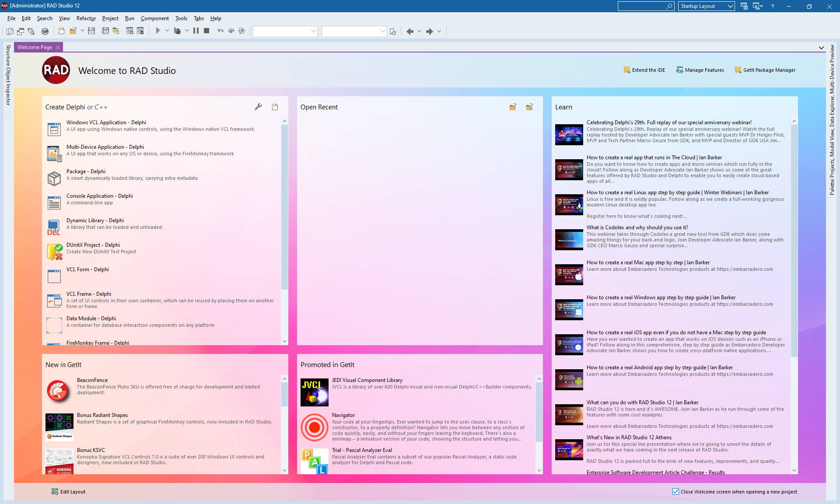Expand the Palette Projects side panel strip

[x=832, y=120]
